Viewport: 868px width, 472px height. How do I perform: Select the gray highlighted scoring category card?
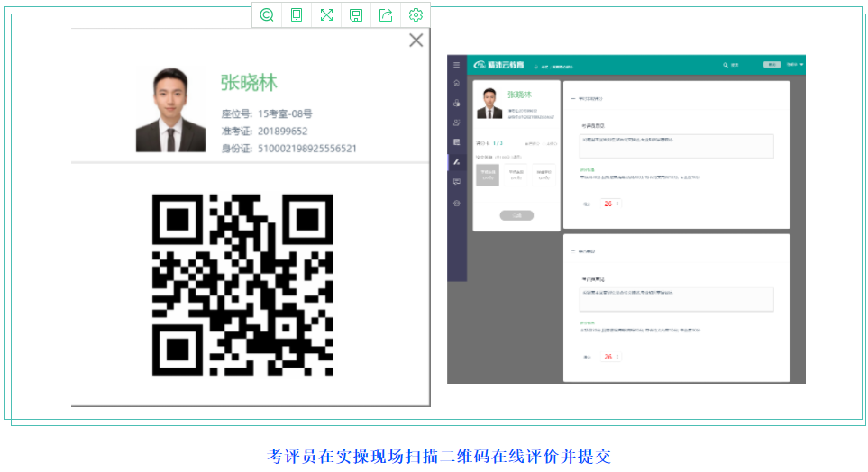tap(488, 175)
